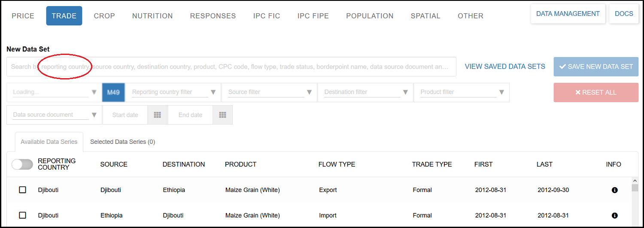Image resolution: width=644 pixels, height=228 pixels.
Task: Open the NUTRITION tab
Action: pyautogui.click(x=152, y=16)
